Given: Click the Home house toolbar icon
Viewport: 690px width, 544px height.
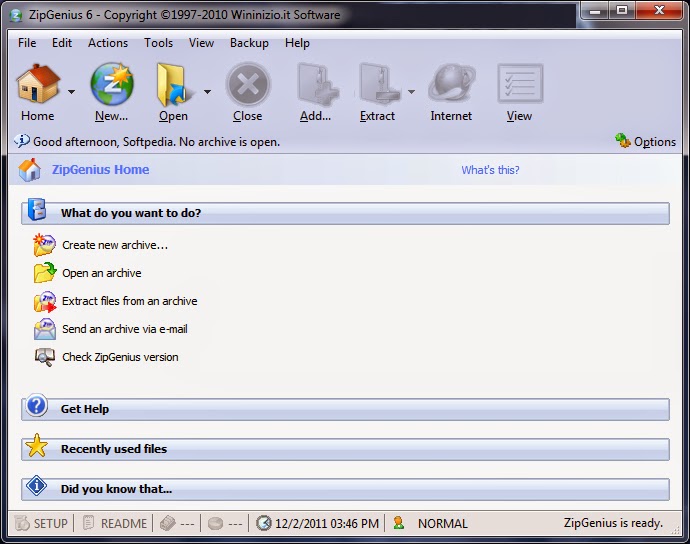Looking at the screenshot, I should click(38, 84).
